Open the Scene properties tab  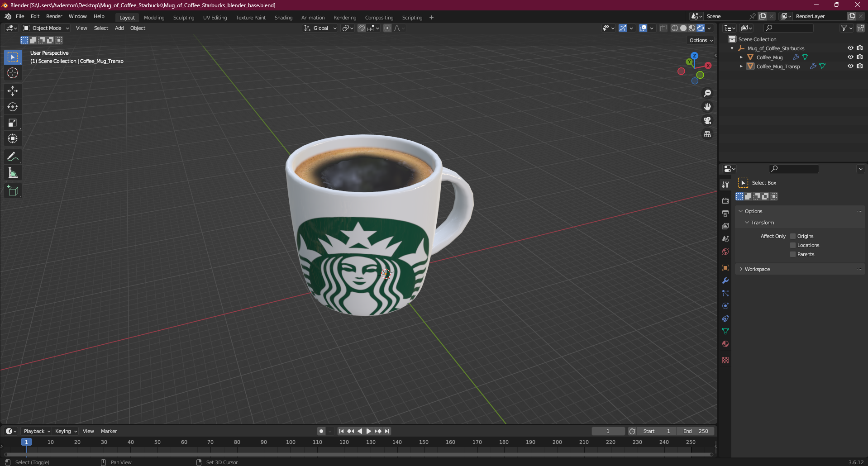tap(725, 238)
